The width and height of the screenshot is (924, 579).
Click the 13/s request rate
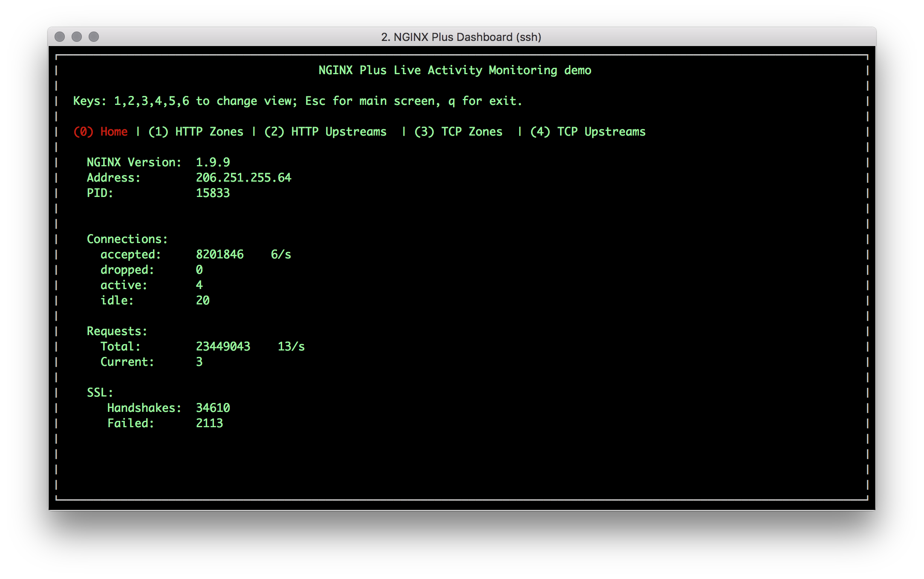point(291,347)
